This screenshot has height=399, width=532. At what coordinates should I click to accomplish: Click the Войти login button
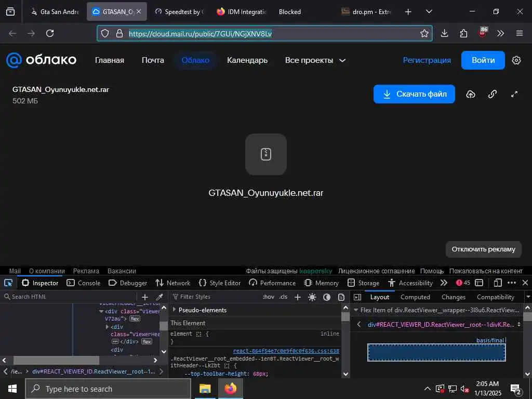pos(483,60)
